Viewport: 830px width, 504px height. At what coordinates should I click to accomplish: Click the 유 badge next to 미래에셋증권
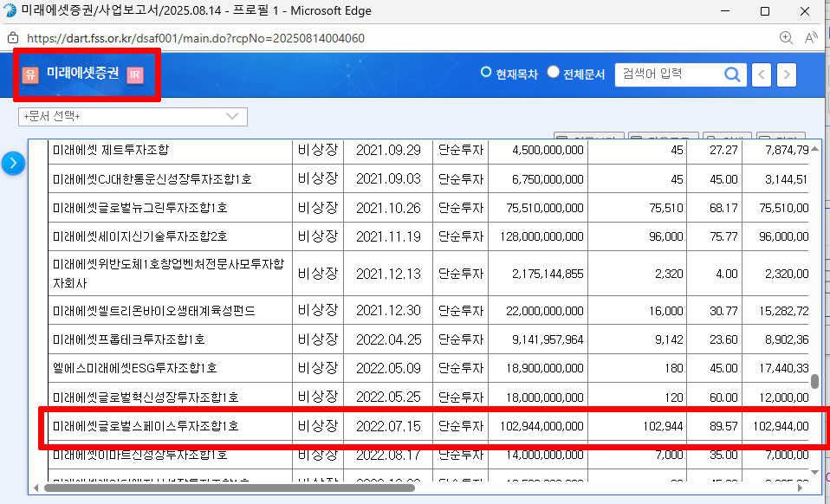pyautogui.click(x=30, y=76)
